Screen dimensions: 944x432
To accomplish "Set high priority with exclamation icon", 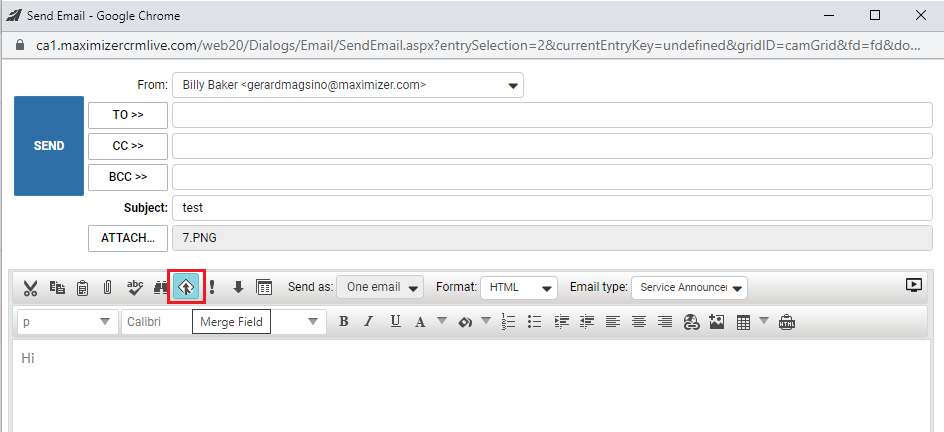I will click(211, 288).
